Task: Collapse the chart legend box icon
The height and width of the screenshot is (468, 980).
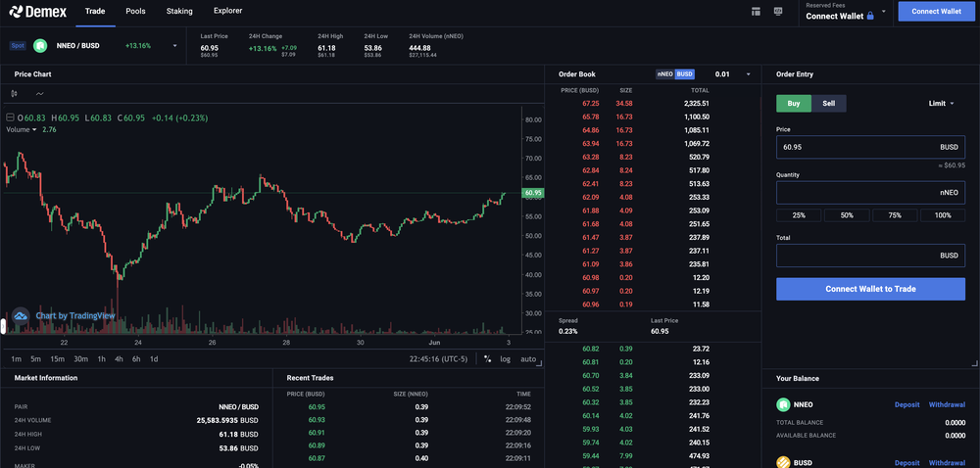Action: [x=10, y=117]
